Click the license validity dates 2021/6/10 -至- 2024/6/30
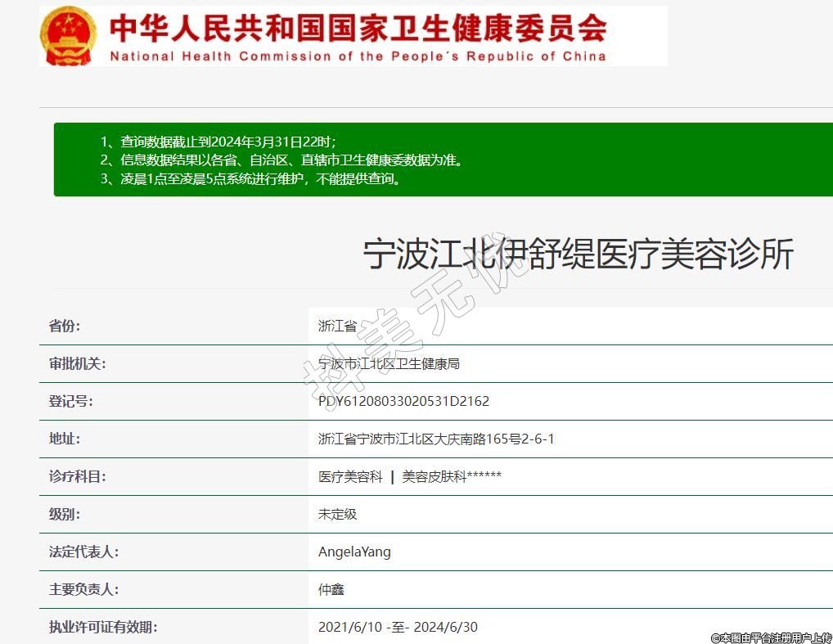Image resolution: width=833 pixels, height=644 pixels. pos(398,627)
